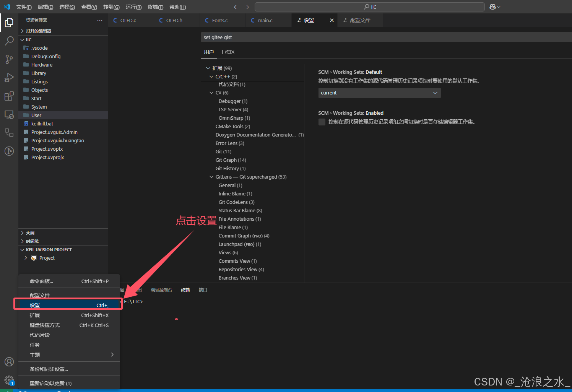Open the current Working Sets Default dropdown
The width and height of the screenshot is (572, 392).
[379, 93]
